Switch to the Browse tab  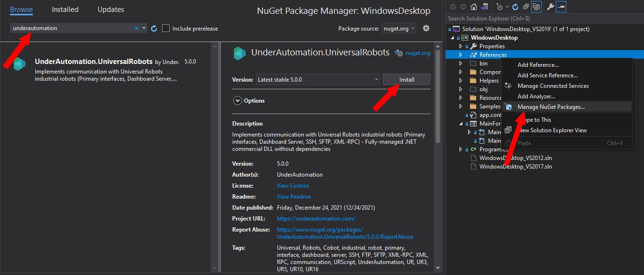click(x=21, y=10)
